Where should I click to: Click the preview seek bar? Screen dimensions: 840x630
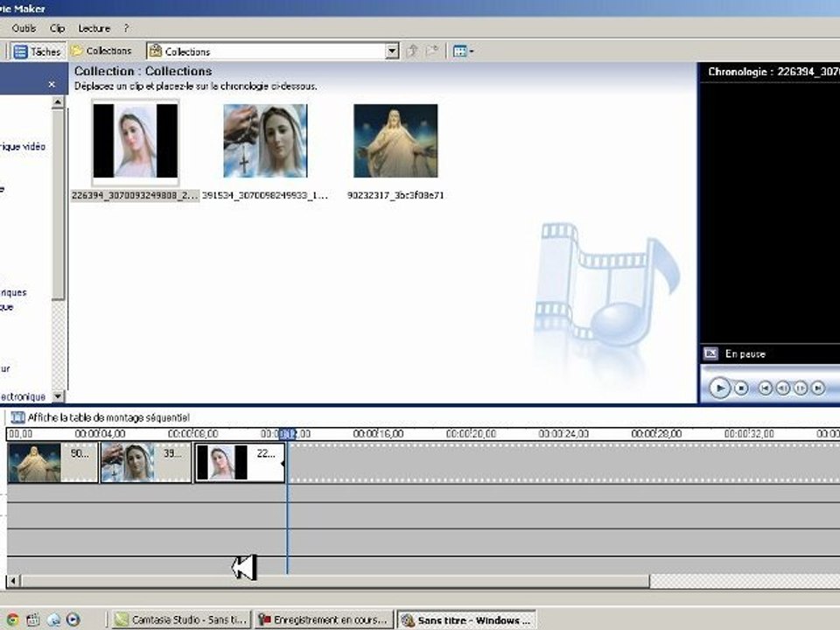pyautogui.click(x=770, y=368)
